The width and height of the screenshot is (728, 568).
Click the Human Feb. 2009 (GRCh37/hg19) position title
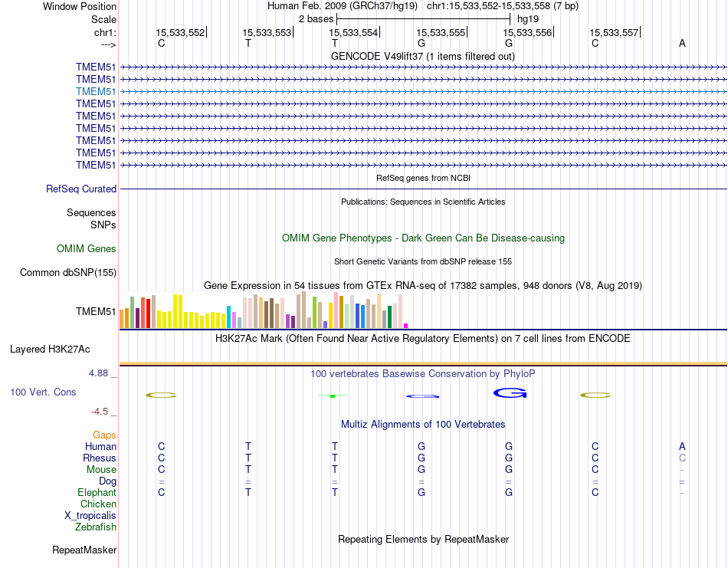point(343,6)
